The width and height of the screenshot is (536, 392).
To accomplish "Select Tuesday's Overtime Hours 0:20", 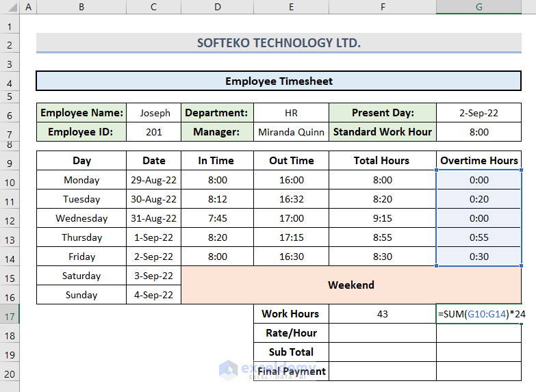I will click(x=479, y=199).
